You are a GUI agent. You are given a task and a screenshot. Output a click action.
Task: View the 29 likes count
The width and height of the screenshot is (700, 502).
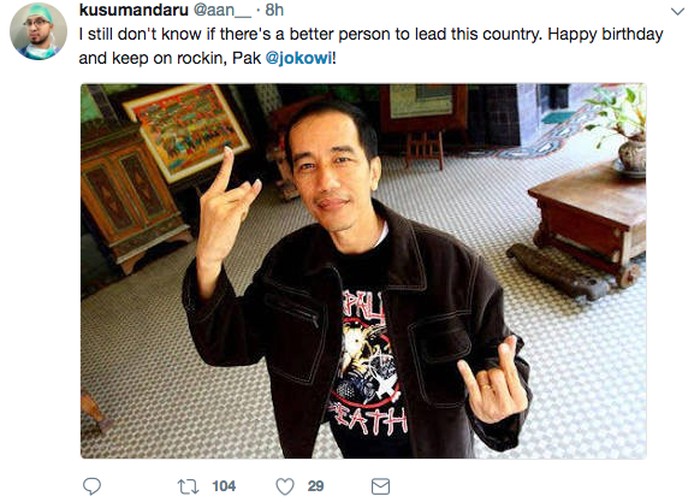[x=316, y=486]
